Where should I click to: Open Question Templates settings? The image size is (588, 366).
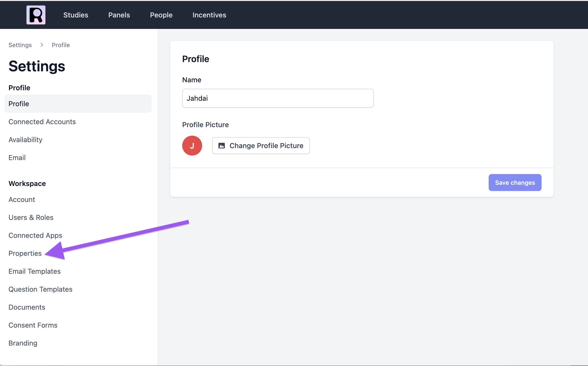40,289
